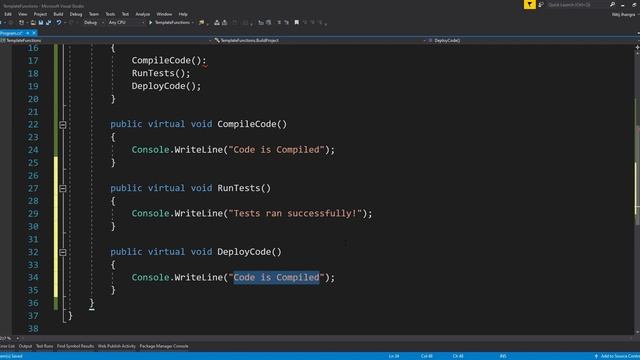Screen dimensions: 640x360
Task: Open the Build menu
Action: 58,14
